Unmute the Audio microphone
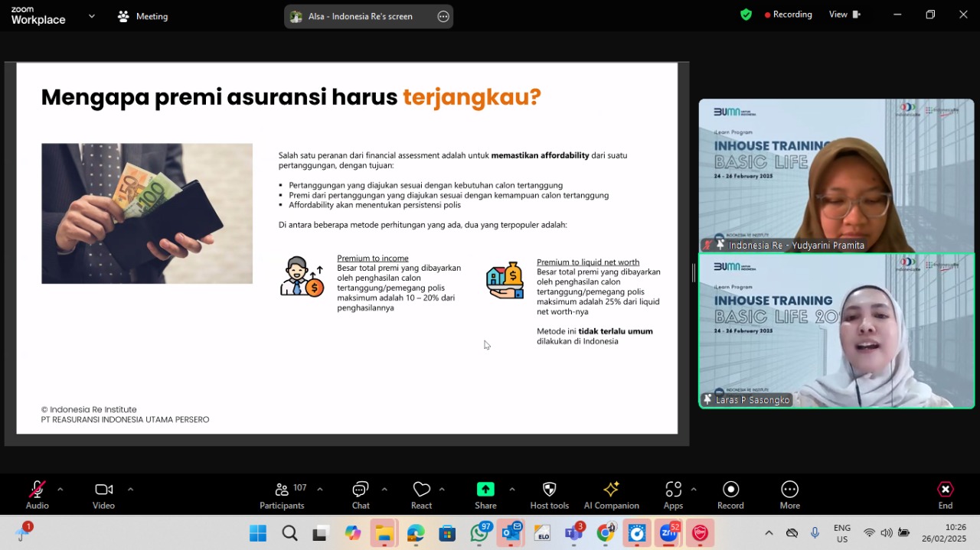 click(37, 495)
